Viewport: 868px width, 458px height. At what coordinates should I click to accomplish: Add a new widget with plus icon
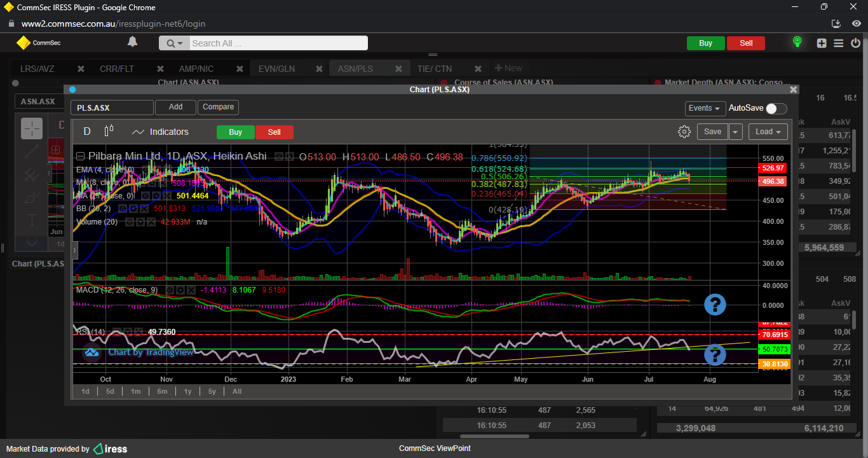(x=822, y=43)
